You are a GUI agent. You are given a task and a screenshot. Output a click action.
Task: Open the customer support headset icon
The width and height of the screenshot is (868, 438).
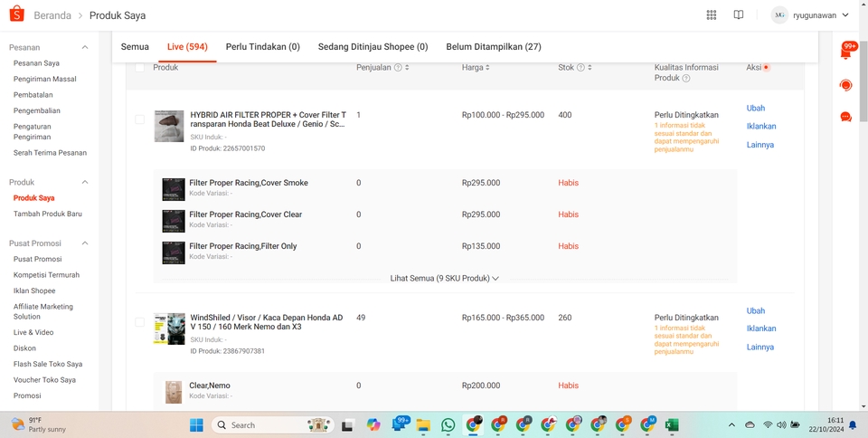(846, 85)
